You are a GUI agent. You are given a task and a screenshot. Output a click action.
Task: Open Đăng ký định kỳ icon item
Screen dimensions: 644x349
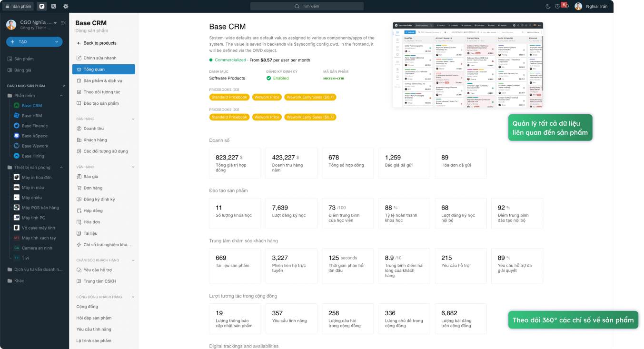pyautogui.click(x=79, y=199)
